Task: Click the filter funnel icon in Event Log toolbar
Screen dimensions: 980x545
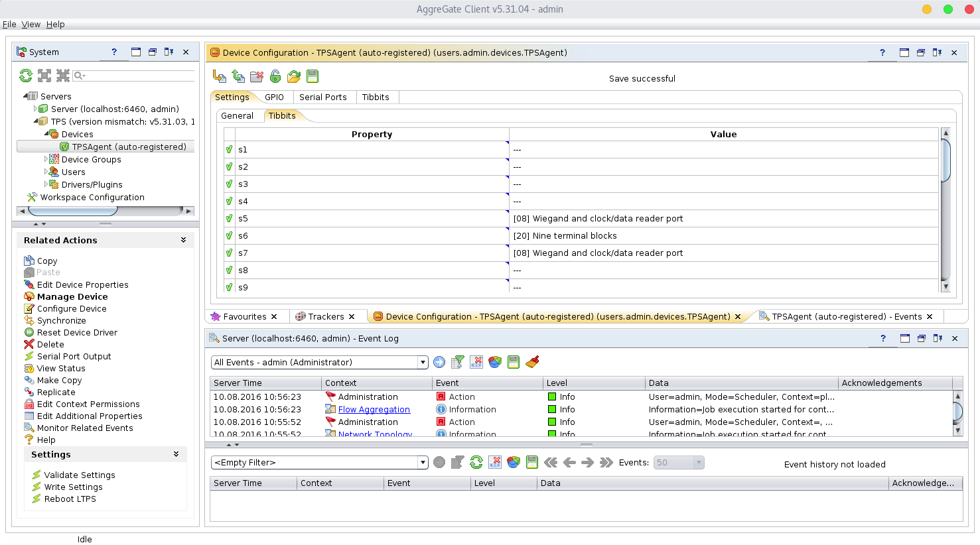Action: click(458, 362)
